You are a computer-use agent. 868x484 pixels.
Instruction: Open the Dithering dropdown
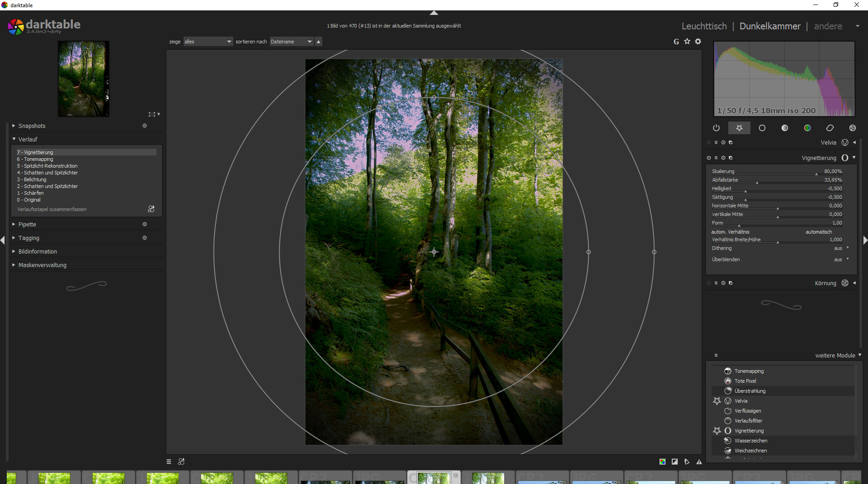click(x=781, y=248)
